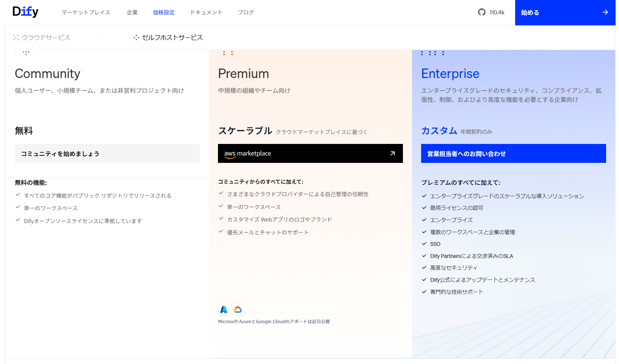Click the Dify logo
This screenshot has height=364, width=619.
pyautogui.click(x=25, y=12)
